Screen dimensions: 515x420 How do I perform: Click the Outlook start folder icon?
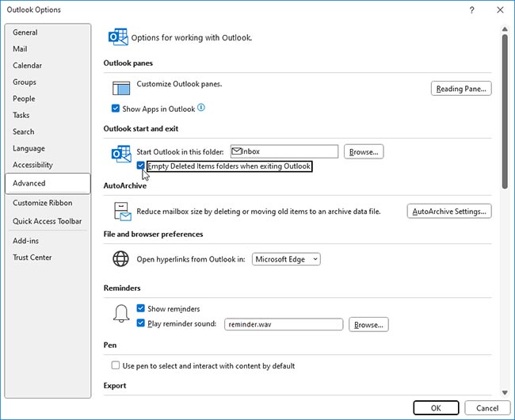coord(121,153)
